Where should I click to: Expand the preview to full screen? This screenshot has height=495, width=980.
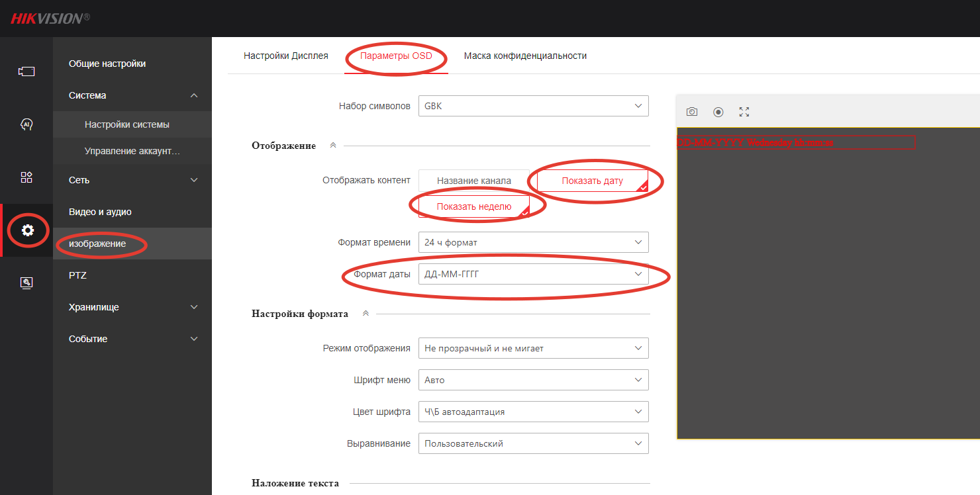[744, 112]
